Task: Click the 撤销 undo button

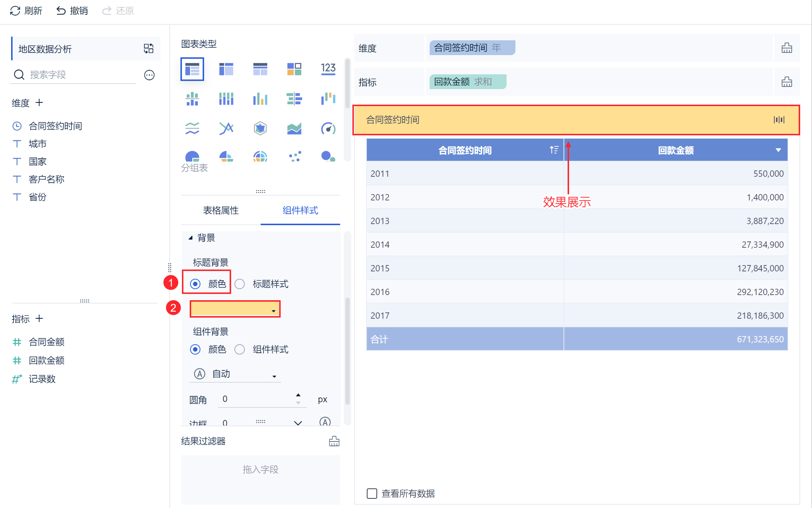Action: [72, 11]
